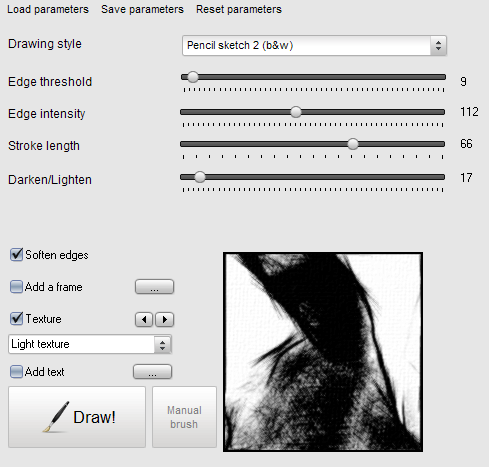Click the Edge threshold slider handle
The image size is (489, 467).
coord(193,77)
